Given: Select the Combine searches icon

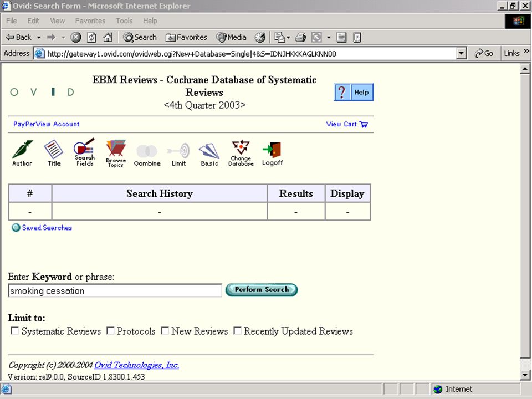Looking at the screenshot, I should click(147, 155).
